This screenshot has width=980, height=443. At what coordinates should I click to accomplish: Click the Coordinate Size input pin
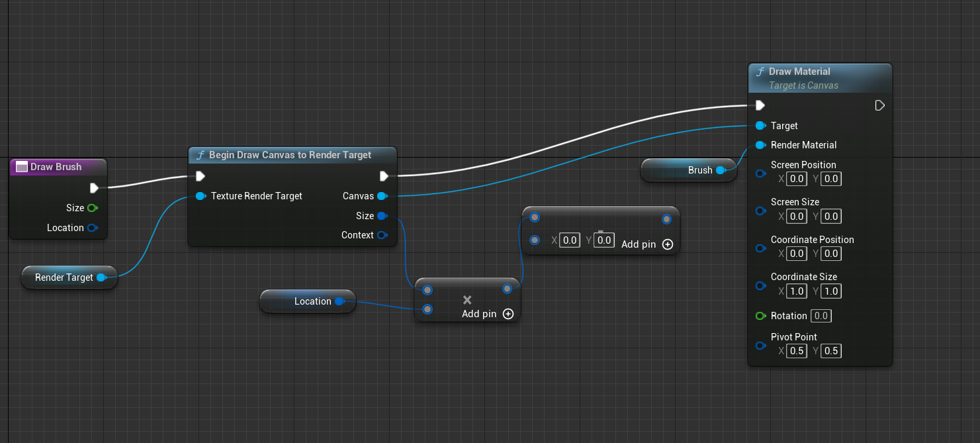tap(760, 286)
